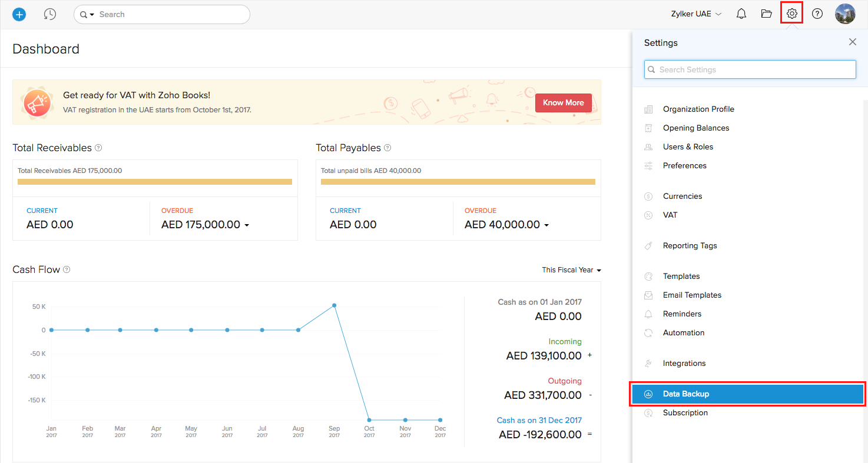Image resolution: width=868 pixels, height=463 pixels.
Task: Click the September data point on chart
Action: click(334, 305)
